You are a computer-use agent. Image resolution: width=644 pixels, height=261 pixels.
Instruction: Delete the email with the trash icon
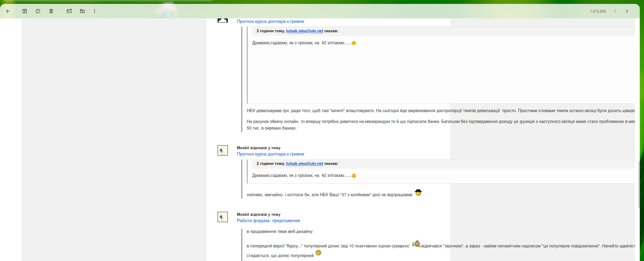point(51,11)
